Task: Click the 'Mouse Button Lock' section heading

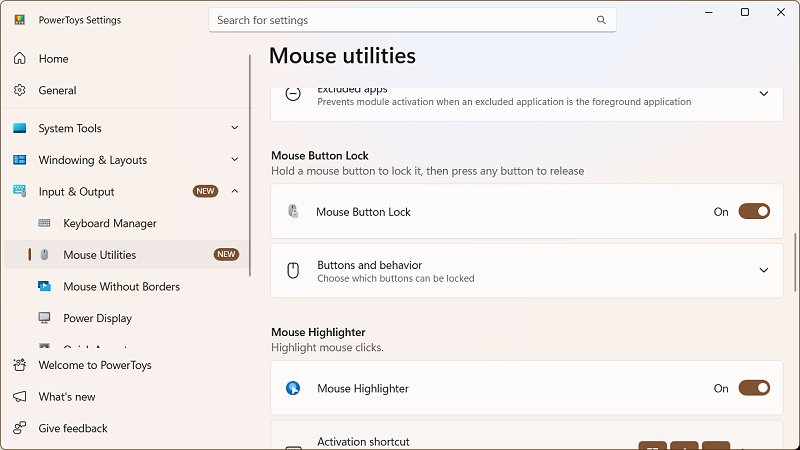Action: coord(320,156)
